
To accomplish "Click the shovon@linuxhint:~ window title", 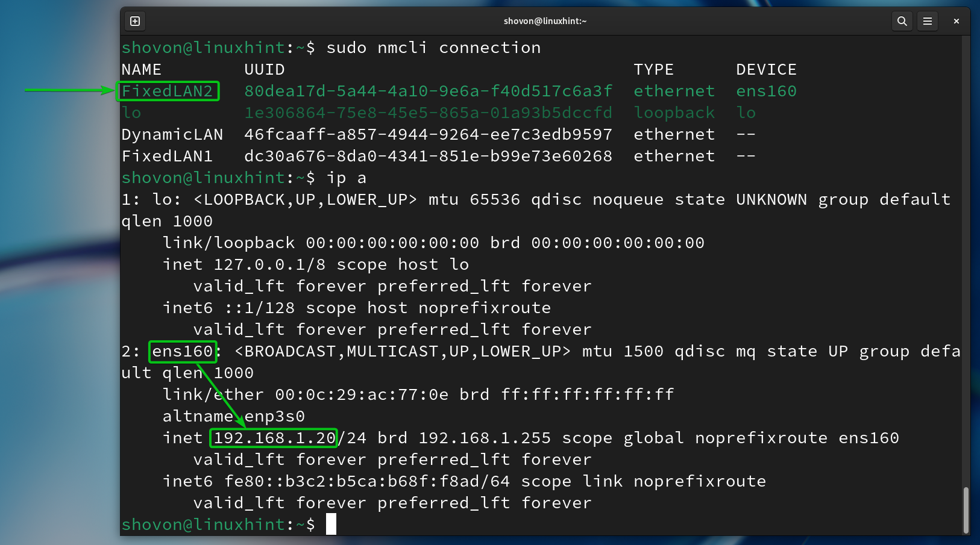I will pyautogui.click(x=545, y=21).
